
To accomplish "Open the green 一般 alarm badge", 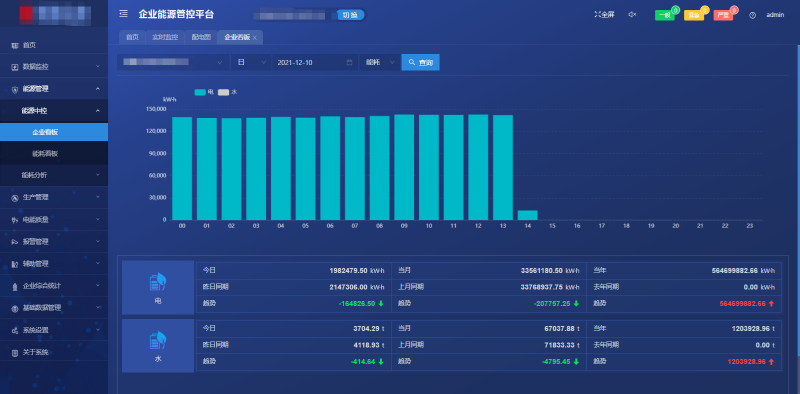I will click(x=665, y=15).
